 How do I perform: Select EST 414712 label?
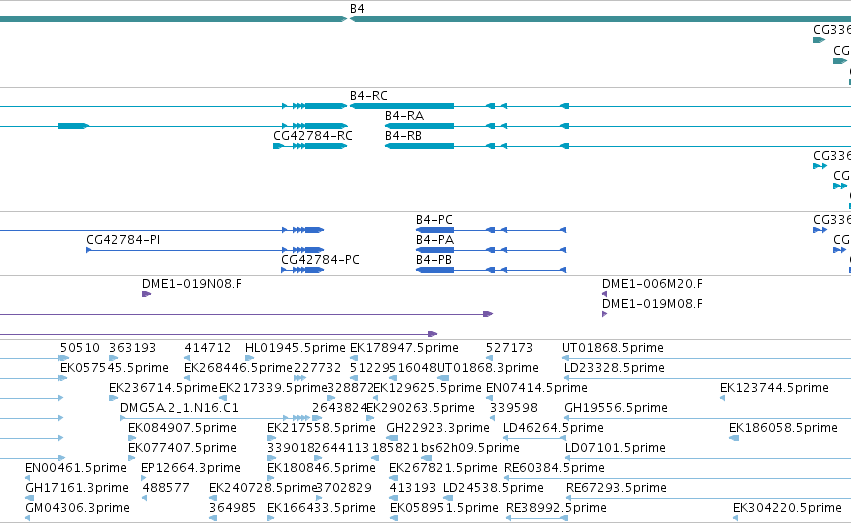click(208, 348)
